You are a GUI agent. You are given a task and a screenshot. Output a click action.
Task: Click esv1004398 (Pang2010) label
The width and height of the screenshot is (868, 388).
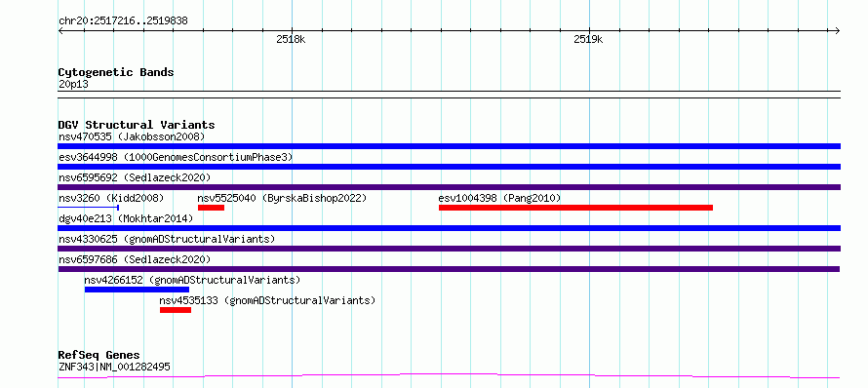pyautogui.click(x=499, y=198)
